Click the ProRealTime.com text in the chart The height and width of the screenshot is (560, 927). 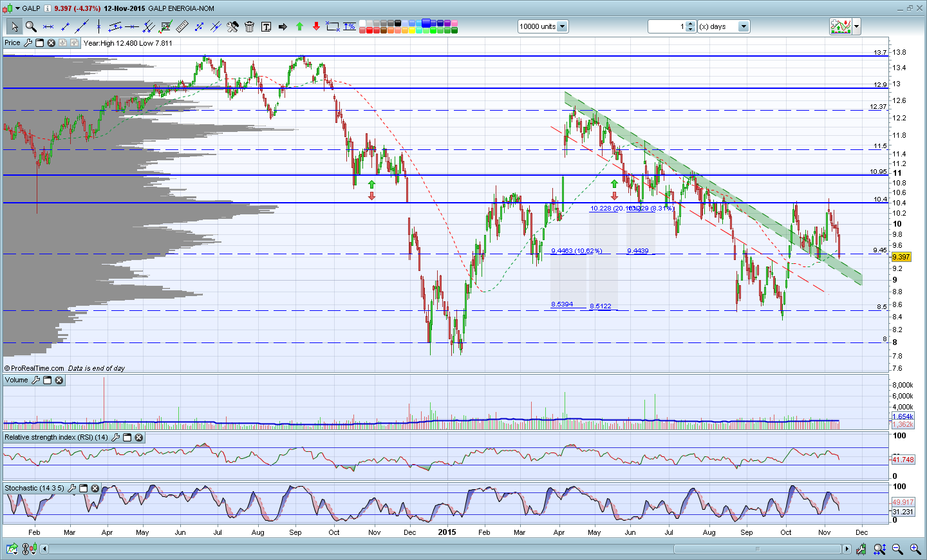coord(37,368)
